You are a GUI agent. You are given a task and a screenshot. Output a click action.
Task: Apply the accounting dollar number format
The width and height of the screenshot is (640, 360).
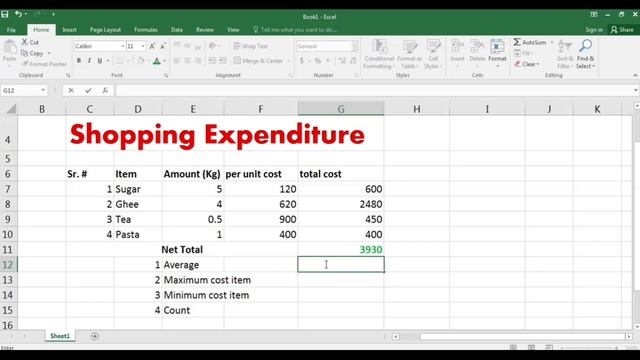pos(302,61)
